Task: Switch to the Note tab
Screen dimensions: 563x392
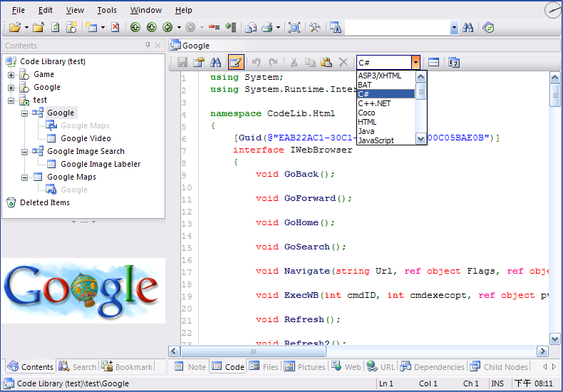Action: tap(190, 367)
